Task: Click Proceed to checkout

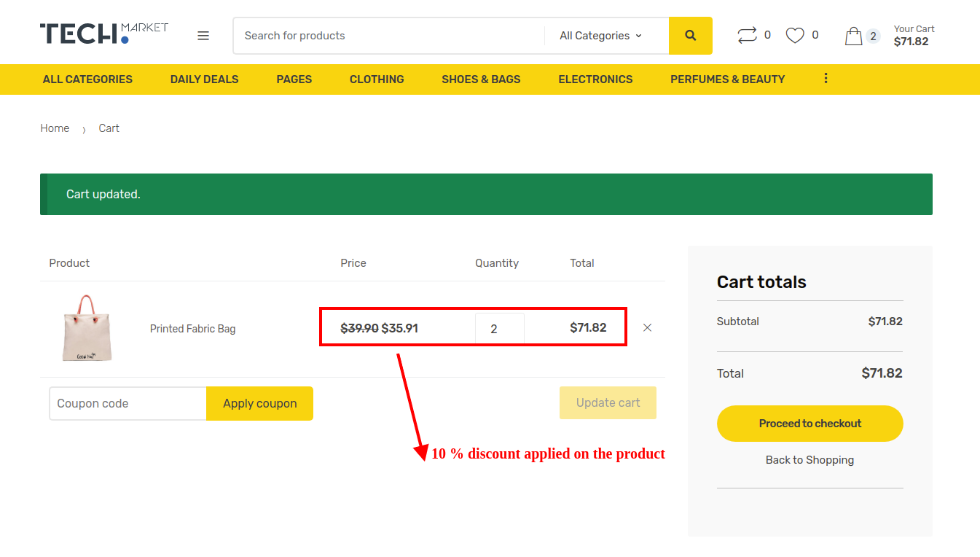Action: coord(810,423)
